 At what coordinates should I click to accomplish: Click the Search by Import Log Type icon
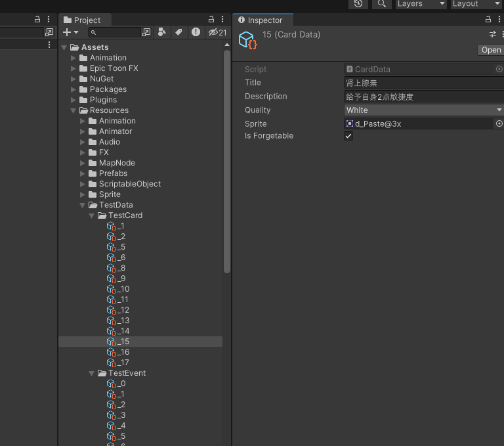click(196, 32)
